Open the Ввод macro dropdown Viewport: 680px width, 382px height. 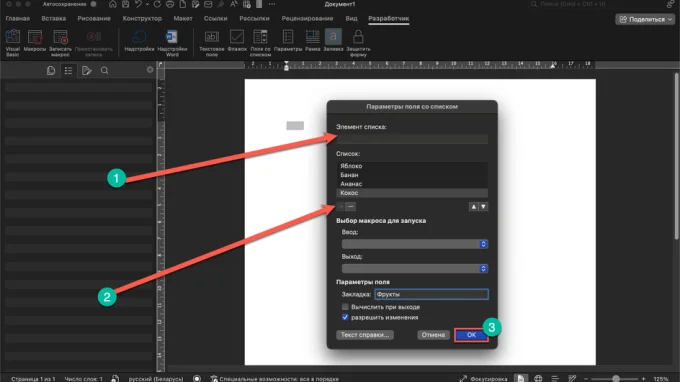point(415,244)
